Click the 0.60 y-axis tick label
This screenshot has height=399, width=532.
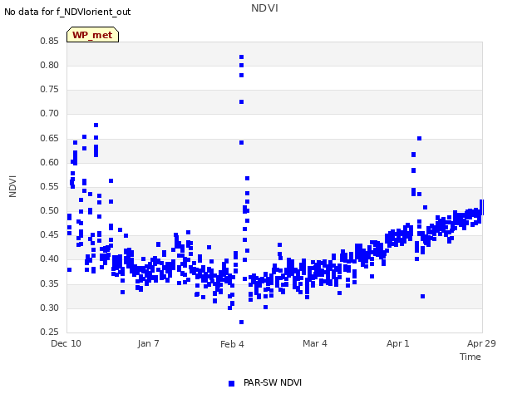click(50, 163)
